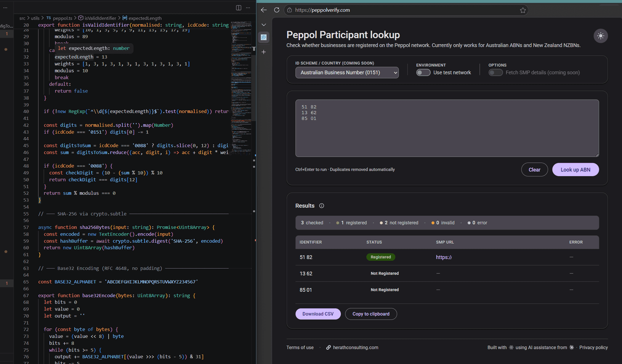Click the SMP URL column header

(445, 242)
